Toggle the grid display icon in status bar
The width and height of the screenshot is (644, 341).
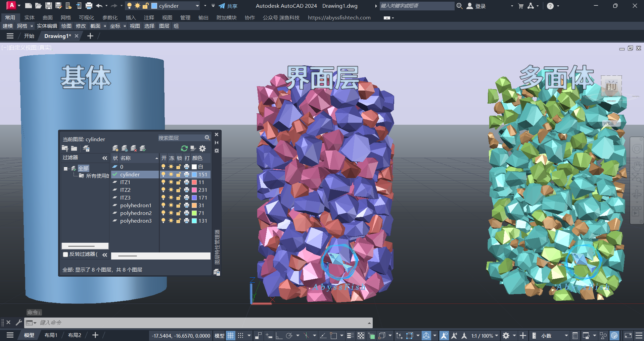231,335
